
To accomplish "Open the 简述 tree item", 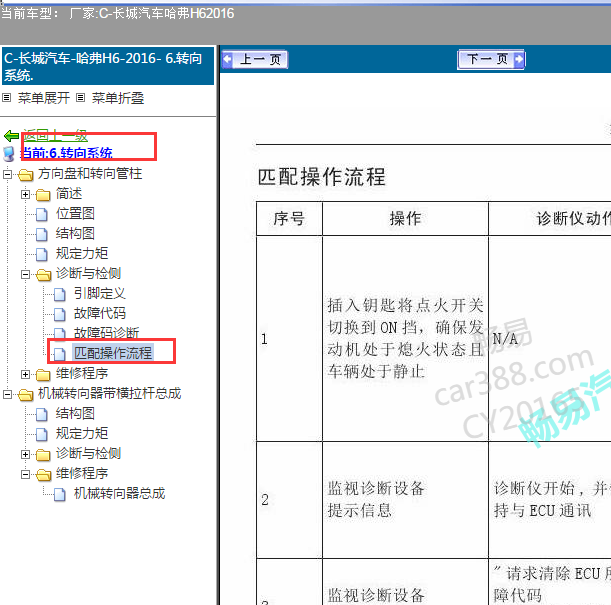I will (x=69, y=194).
